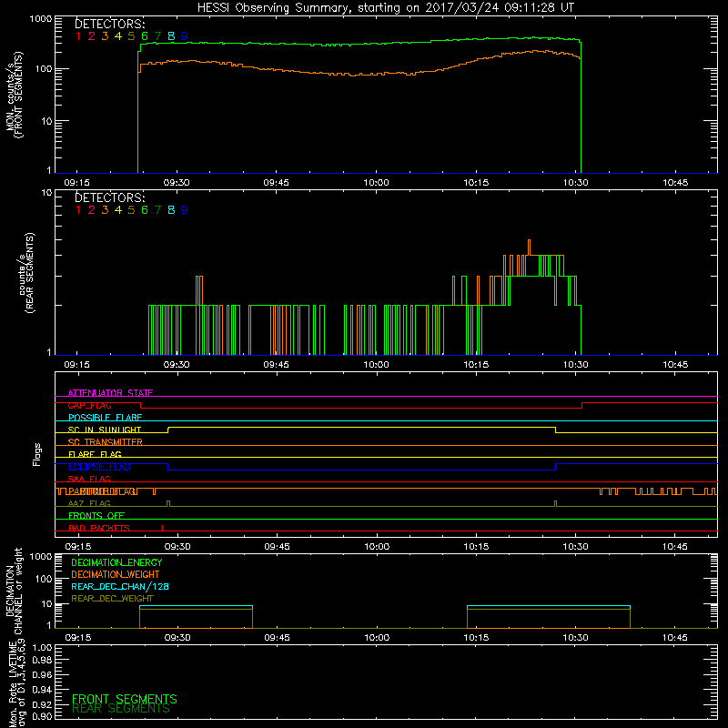Select detector 6 in front segments legend

[x=145, y=36]
